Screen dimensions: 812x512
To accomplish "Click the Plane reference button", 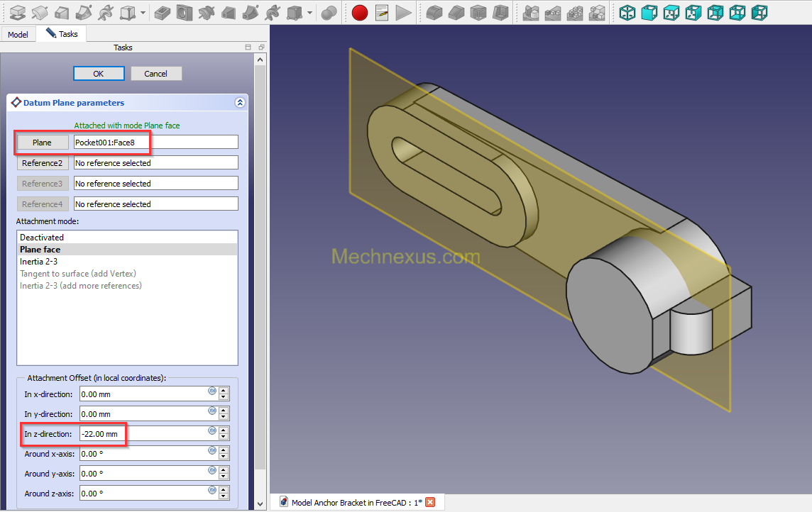I will [x=43, y=143].
